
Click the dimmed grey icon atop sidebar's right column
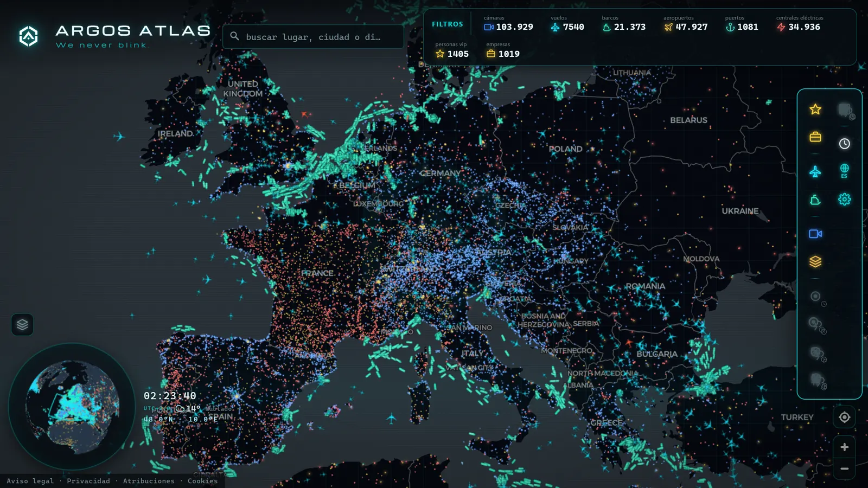846,111
